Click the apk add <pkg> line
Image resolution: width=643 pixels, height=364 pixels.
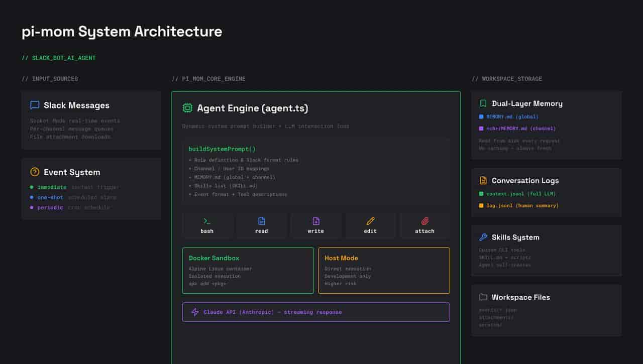(207, 284)
